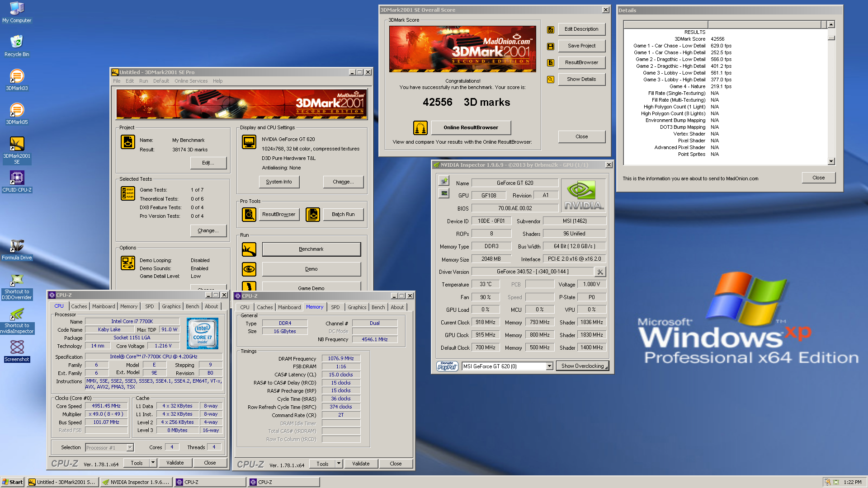
Task: Open the Shortcut to nvidiaInspector icon
Action: coord(17,320)
